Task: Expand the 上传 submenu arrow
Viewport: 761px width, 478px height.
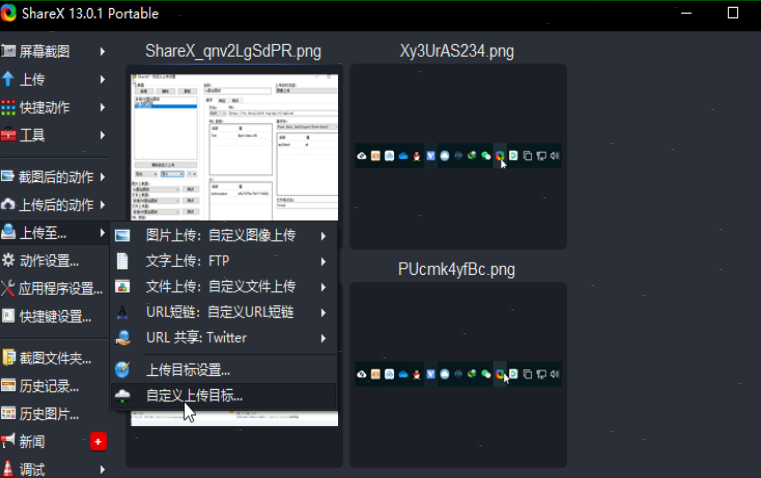Action: point(102,79)
